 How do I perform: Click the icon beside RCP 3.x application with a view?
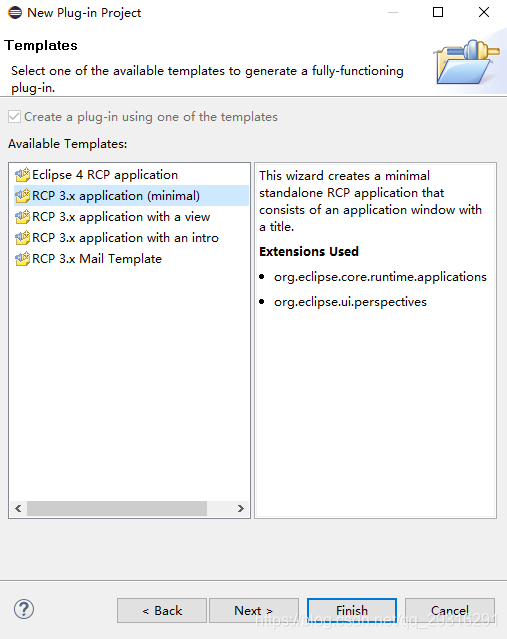pos(22,217)
